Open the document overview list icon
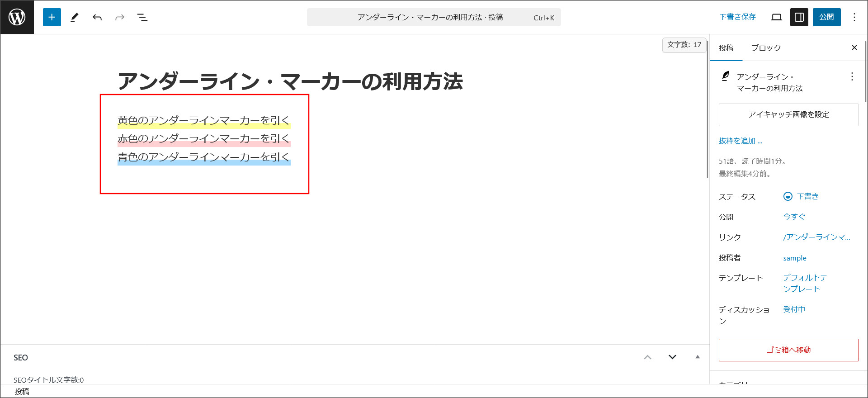 click(x=142, y=17)
